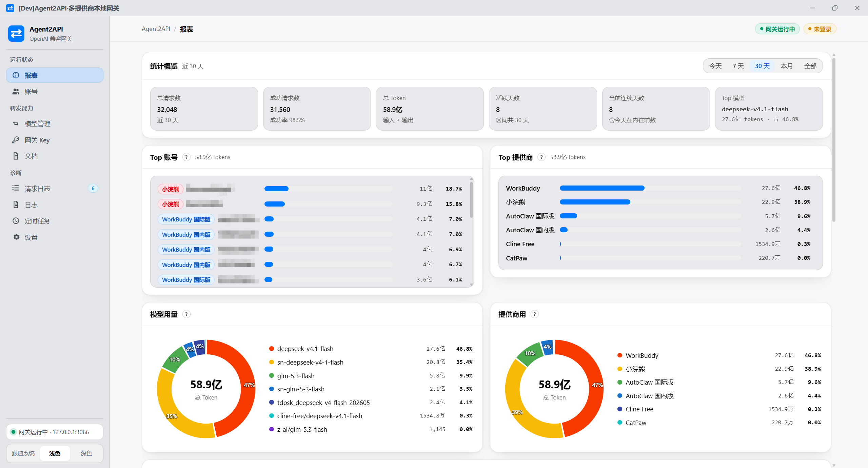This screenshot has width=868, height=468.
Task: Click the 模型管理 arrows icon
Action: pyautogui.click(x=16, y=124)
